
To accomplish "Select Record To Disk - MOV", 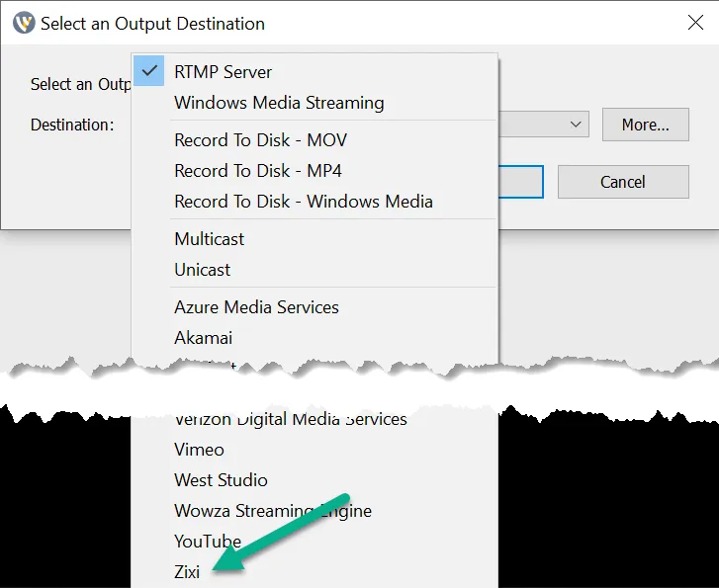I will (x=315, y=139).
